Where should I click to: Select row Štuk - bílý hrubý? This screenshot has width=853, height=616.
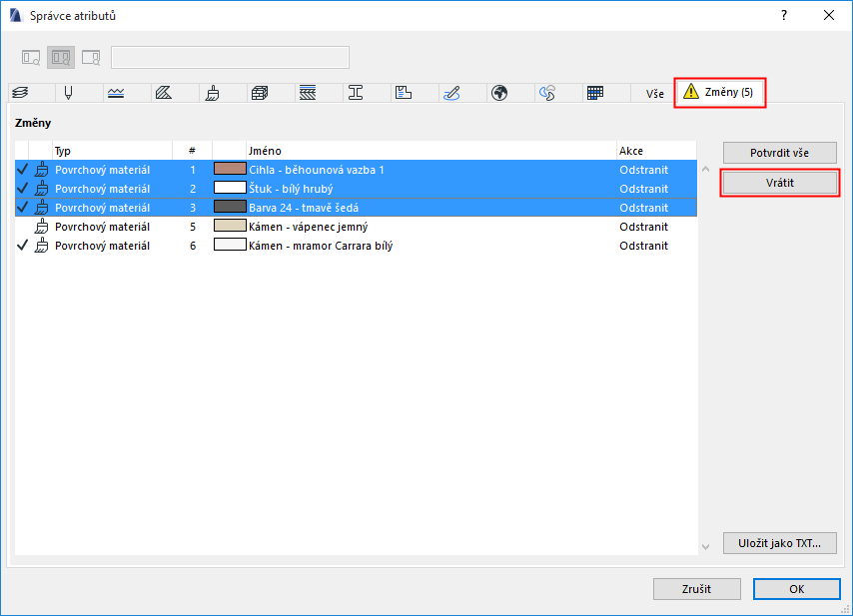click(356, 189)
